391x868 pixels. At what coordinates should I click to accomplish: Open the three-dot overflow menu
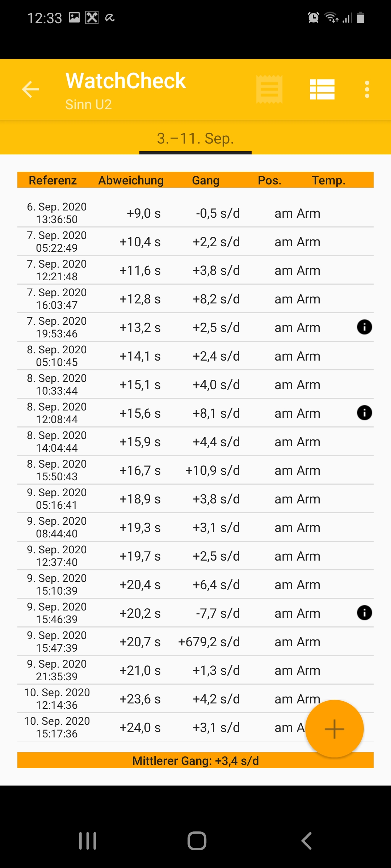tap(367, 89)
